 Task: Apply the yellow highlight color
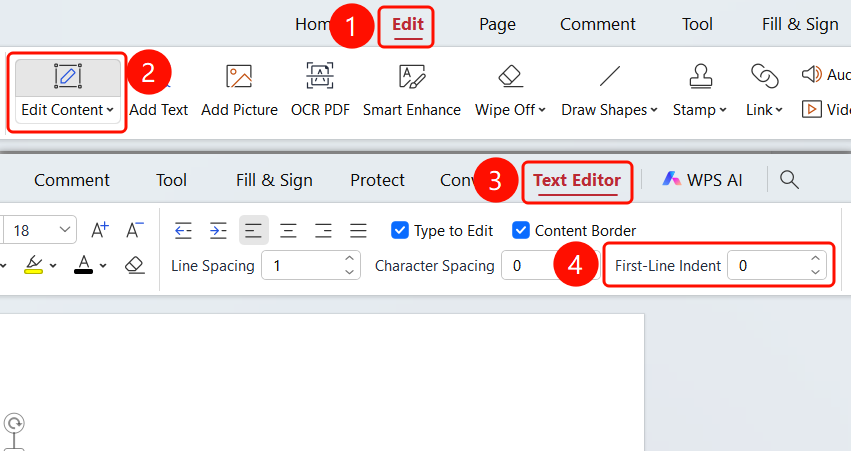[34, 265]
